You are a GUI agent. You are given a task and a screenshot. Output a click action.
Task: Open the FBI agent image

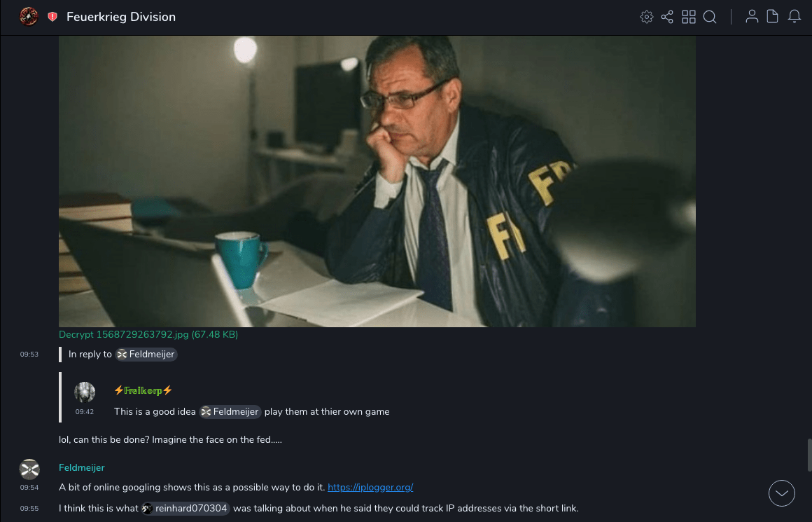377,181
